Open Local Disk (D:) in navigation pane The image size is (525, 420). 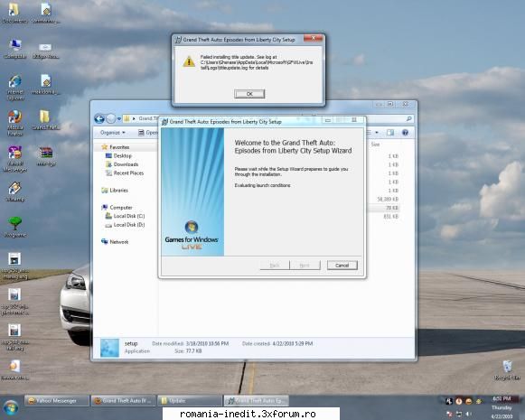[x=126, y=225]
